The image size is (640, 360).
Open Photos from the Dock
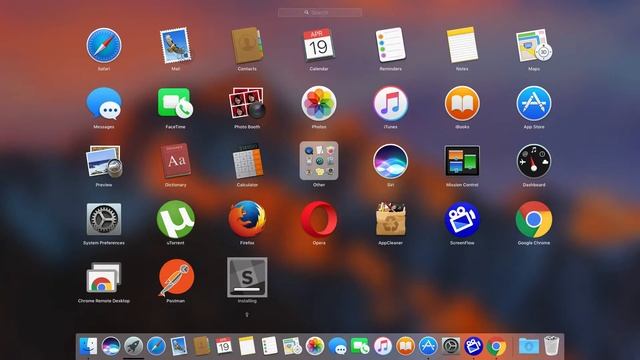point(315,347)
